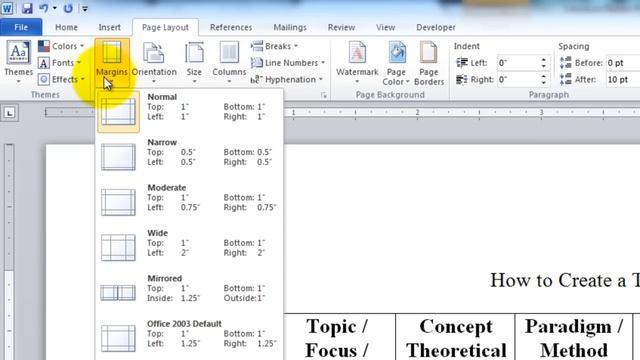This screenshot has height=360, width=640.
Task: Click the Word application icon
Action: click(x=7, y=8)
